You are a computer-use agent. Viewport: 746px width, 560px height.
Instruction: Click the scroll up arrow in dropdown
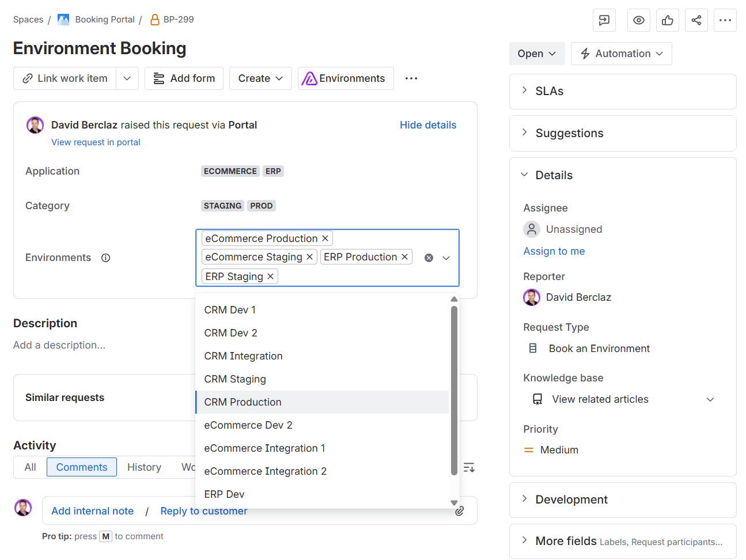pos(454,299)
